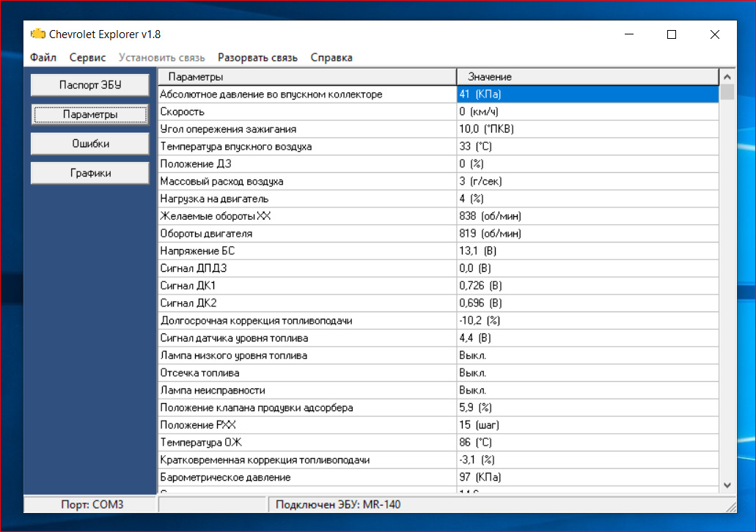The width and height of the screenshot is (756, 532).
Task: Click the vertical scrollbar thumb
Action: point(727,92)
